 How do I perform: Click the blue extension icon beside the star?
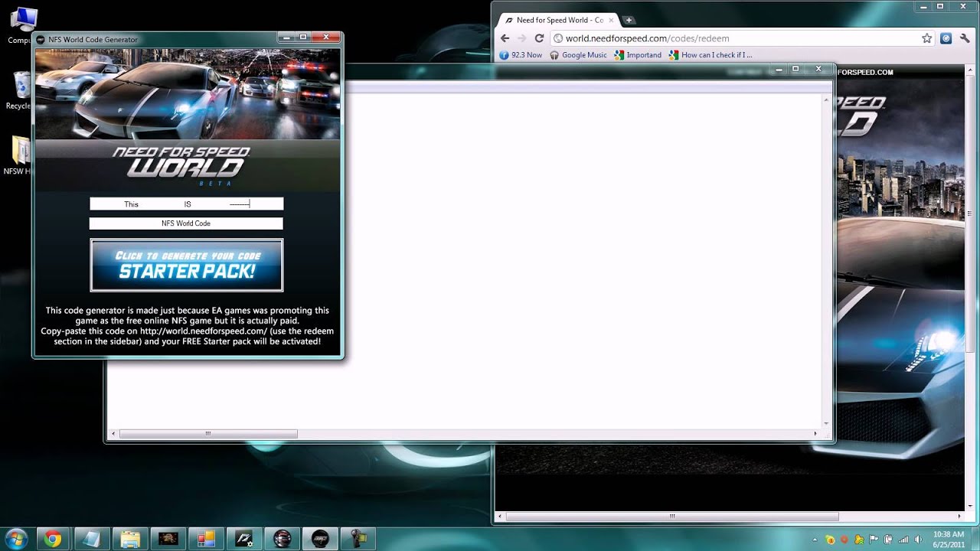point(946,38)
